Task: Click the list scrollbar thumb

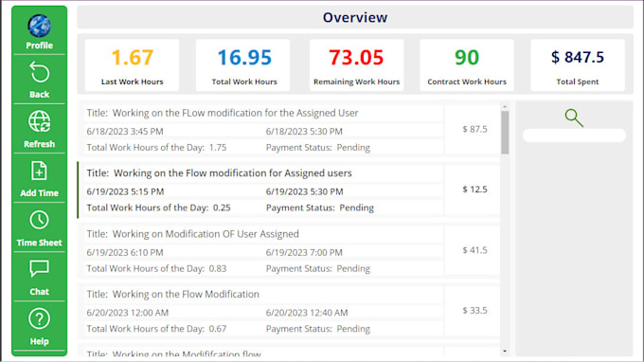Action: coord(505,133)
